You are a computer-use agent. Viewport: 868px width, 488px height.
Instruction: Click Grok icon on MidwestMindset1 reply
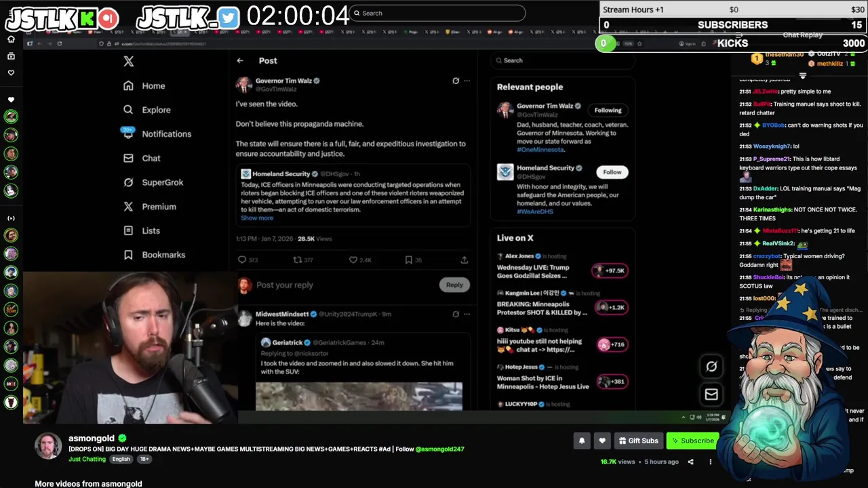tap(456, 314)
